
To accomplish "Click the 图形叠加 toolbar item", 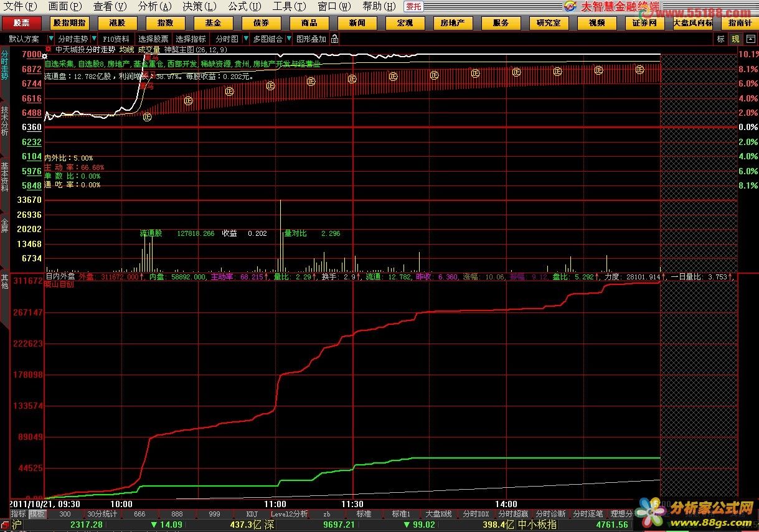I will (x=311, y=39).
